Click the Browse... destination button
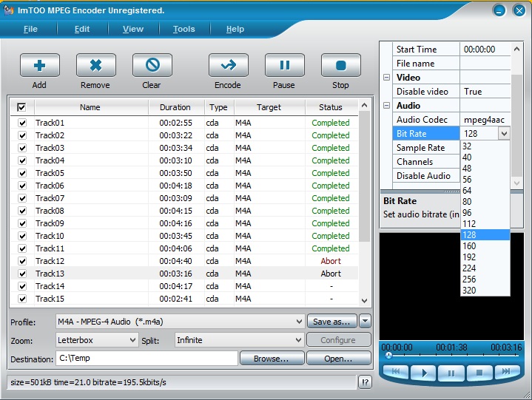This screenshot has height=400, width=532. coord(272,359)
